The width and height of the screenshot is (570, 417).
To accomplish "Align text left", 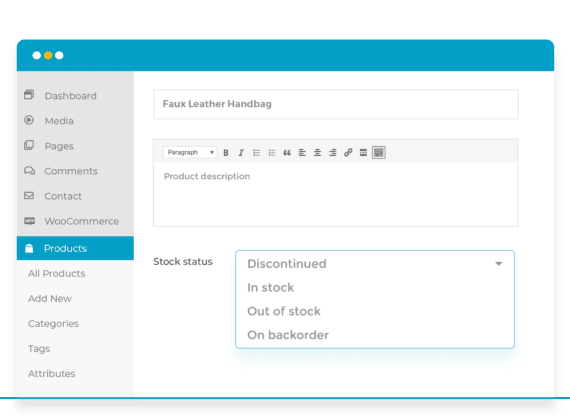I will (302, 153).
